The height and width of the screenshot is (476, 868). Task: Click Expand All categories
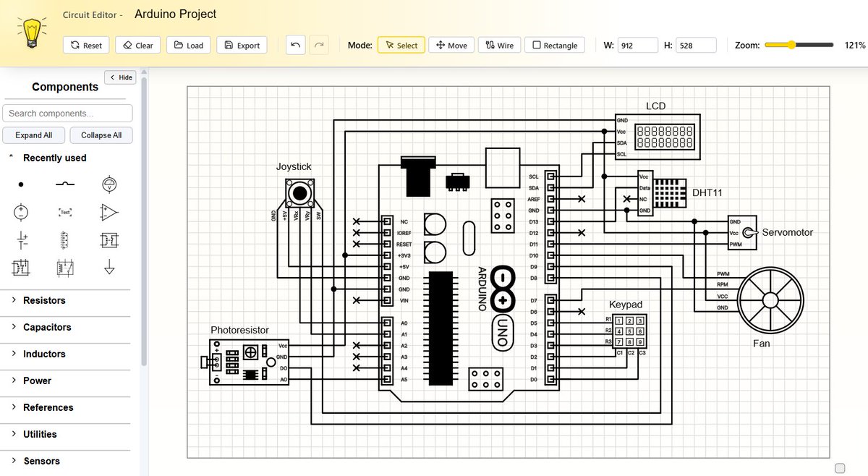(x=33, y=135)
